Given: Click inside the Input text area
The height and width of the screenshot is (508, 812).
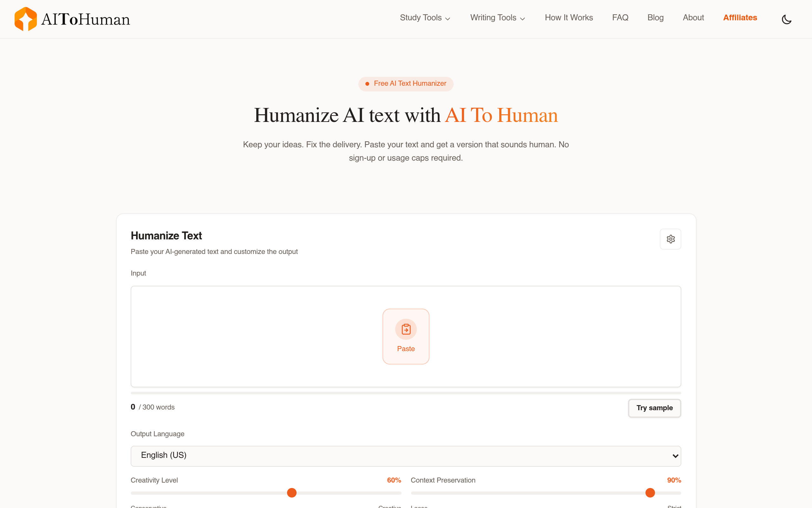Looking at the screenshot, I should click(406, 336).
